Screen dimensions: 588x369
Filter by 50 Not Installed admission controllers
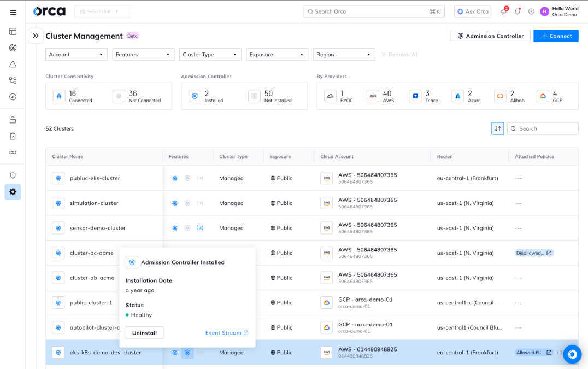pyautogui.click(x=270, y=96)
